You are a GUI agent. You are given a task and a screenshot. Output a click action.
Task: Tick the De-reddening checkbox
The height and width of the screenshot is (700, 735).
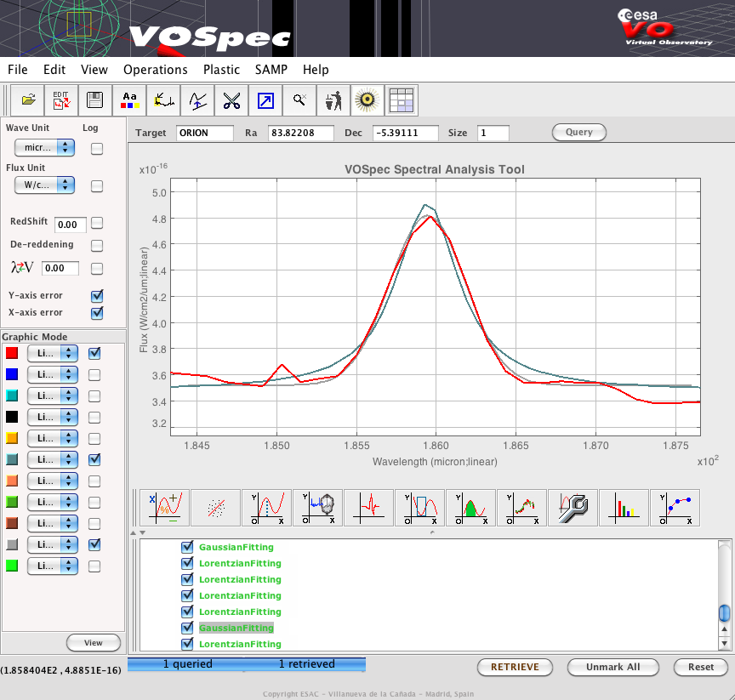point(97,245)
